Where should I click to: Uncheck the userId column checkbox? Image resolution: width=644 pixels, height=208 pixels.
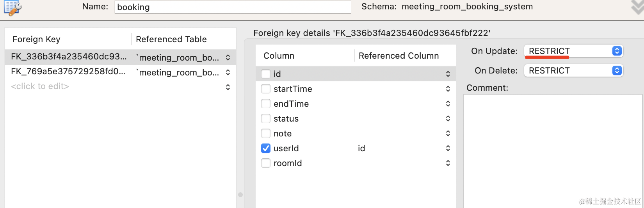(x=266, y=148)
